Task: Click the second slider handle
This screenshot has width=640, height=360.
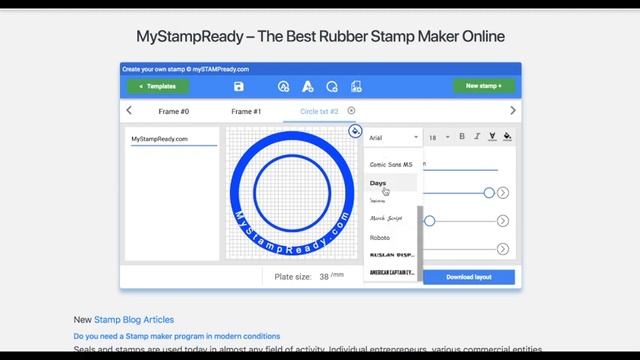Action: click(x=429, y=221)
